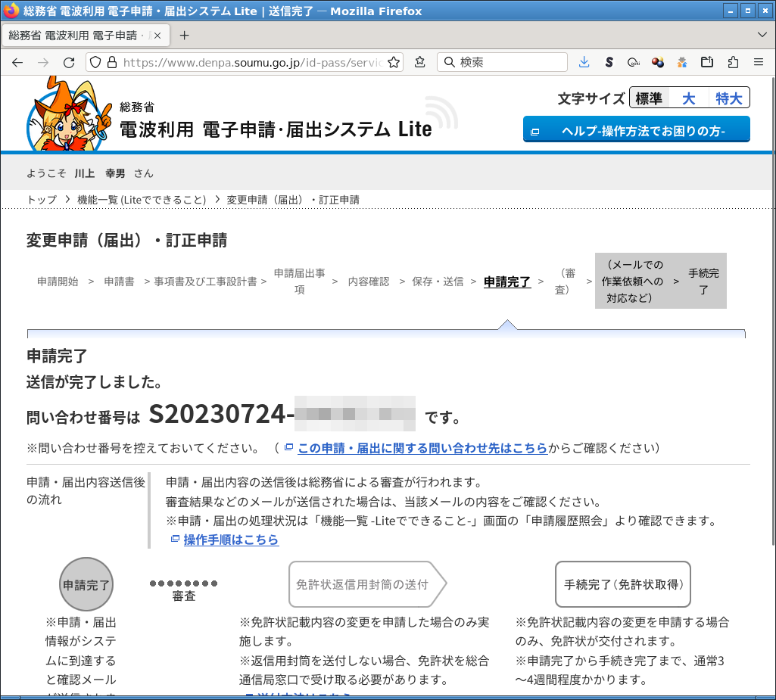Reload the current page
The image size is (776, 700).
point(69,62)
